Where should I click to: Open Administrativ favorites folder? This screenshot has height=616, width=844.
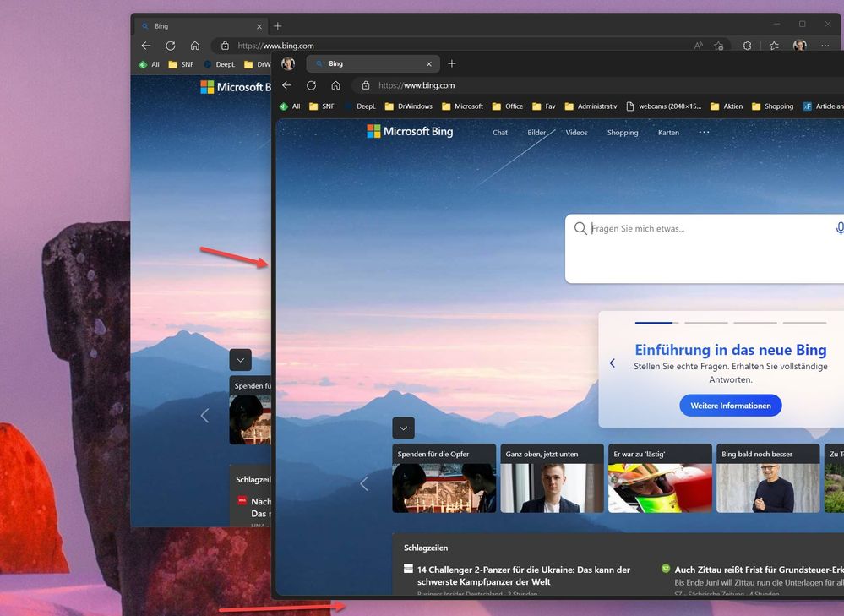591,106
